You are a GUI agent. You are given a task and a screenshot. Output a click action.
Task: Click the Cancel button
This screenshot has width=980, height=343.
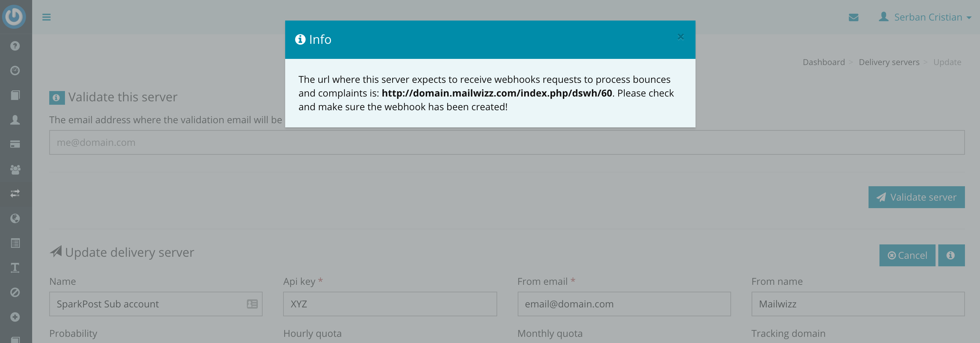coord(907,255)
